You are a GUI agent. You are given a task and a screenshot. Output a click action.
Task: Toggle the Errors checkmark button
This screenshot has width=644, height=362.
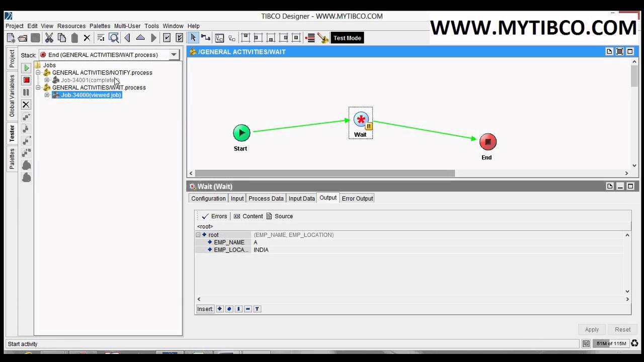pos(214,216)
